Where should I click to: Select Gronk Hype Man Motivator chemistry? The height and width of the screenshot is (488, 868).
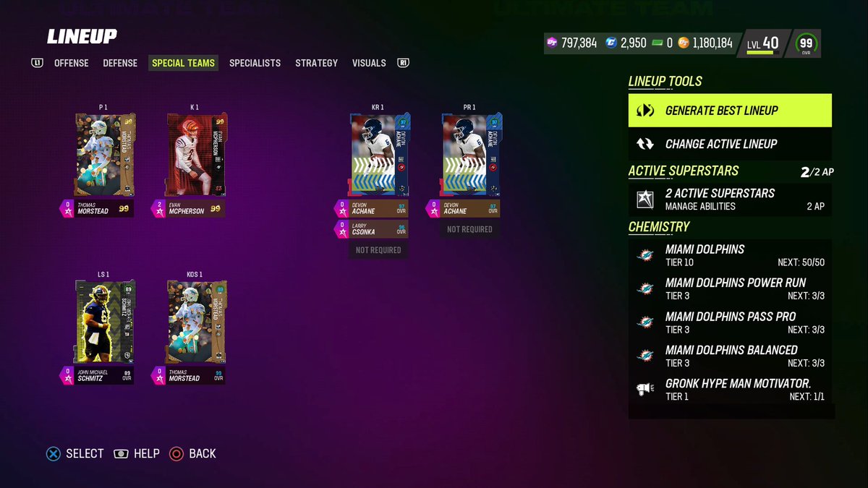tap(730, 390)
